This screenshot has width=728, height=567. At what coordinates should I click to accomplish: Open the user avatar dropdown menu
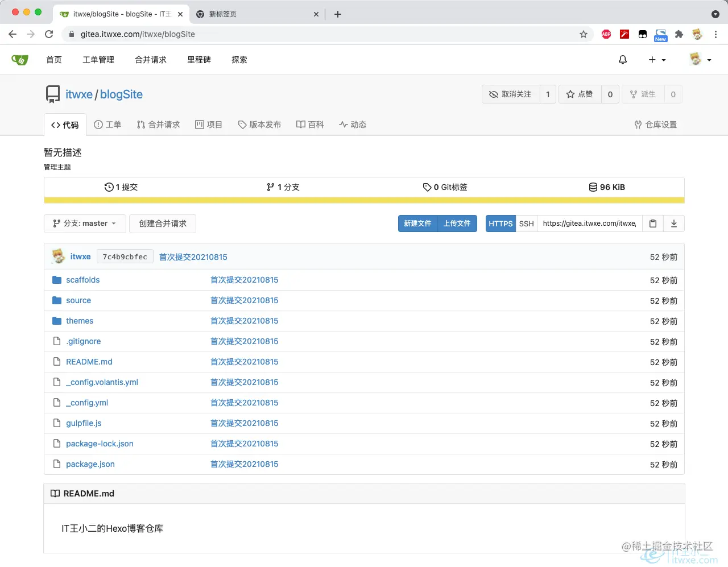[700, 59]
